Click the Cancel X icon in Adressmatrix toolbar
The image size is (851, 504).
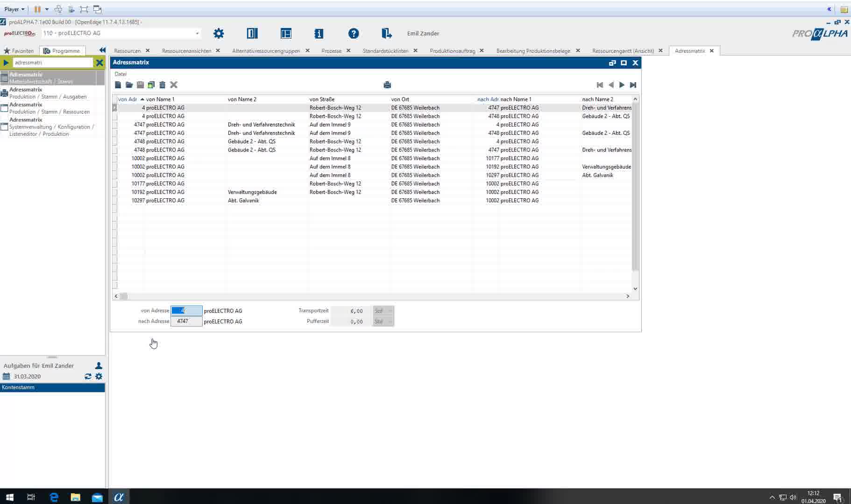tap(174, 85)
